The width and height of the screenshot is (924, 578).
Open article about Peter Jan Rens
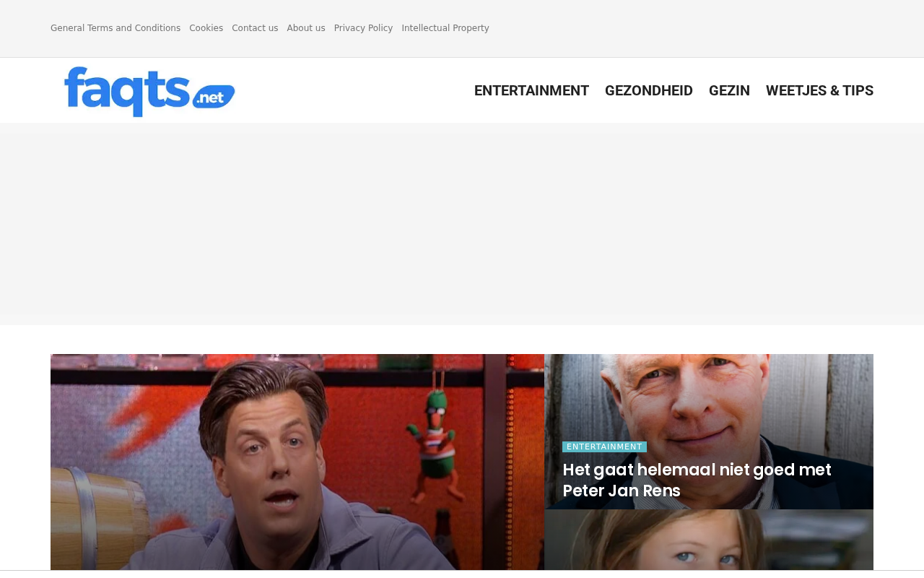697,480
